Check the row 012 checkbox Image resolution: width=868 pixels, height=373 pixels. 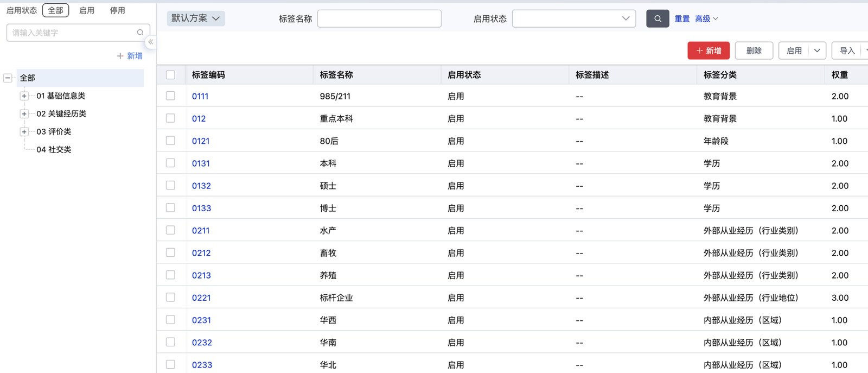click(x=170, y=118)
